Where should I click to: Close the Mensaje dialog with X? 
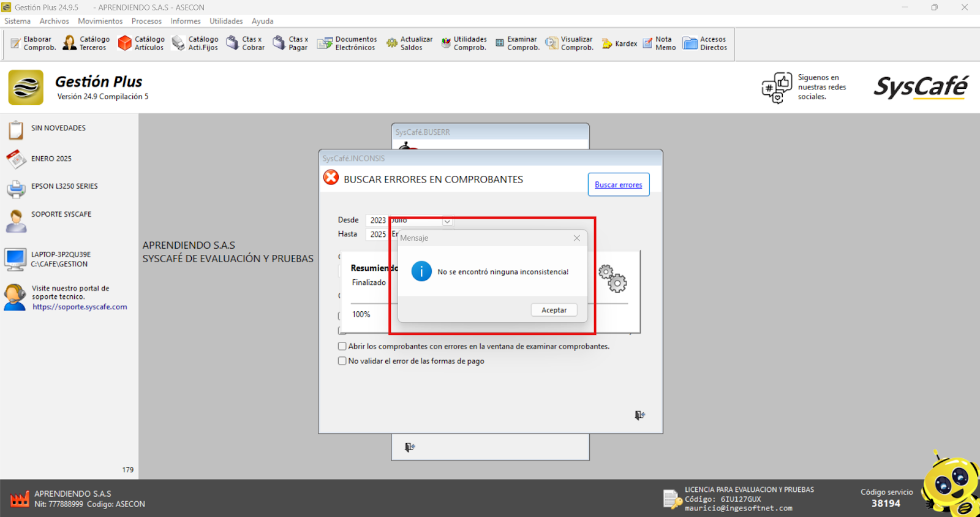(x=576, y=238)
